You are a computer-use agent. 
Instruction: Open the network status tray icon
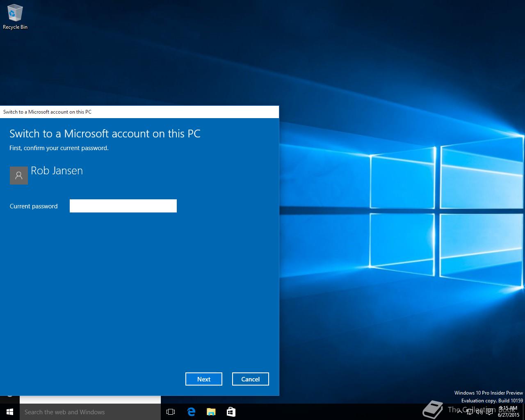470,412
